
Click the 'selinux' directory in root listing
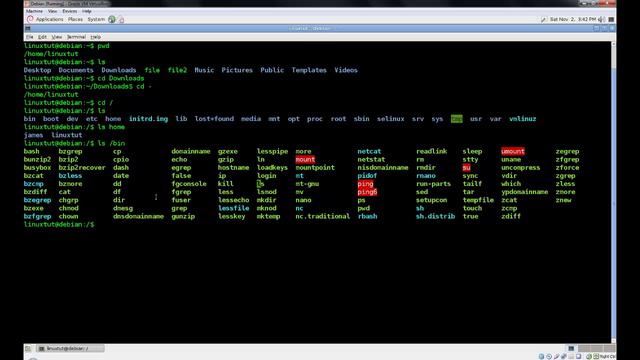tap(391, 119)
